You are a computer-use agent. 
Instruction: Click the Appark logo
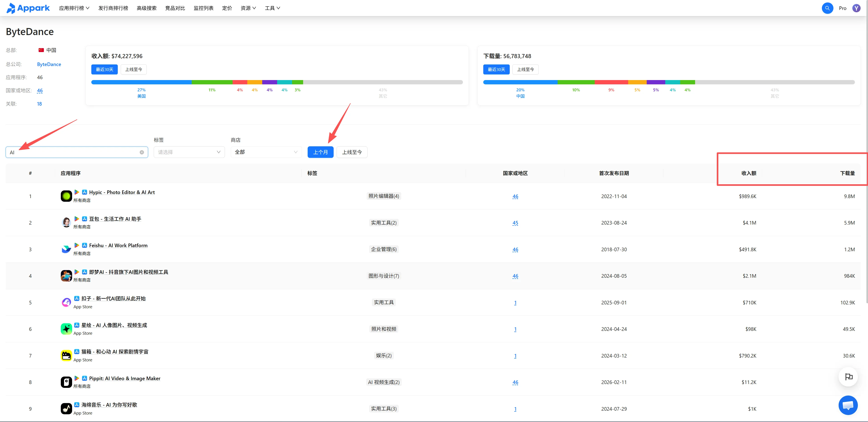point(28,8)
